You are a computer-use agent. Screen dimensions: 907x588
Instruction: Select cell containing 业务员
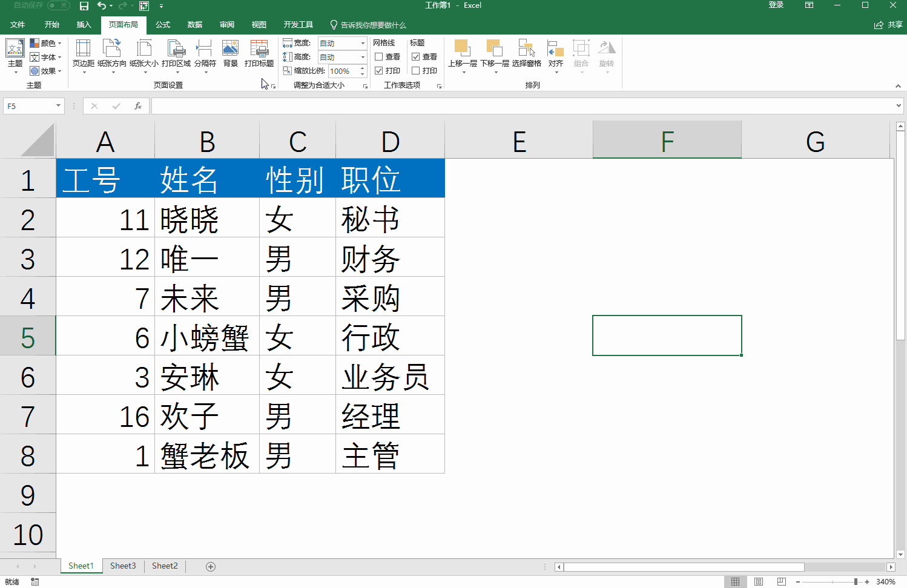click(x=390, y=375)
